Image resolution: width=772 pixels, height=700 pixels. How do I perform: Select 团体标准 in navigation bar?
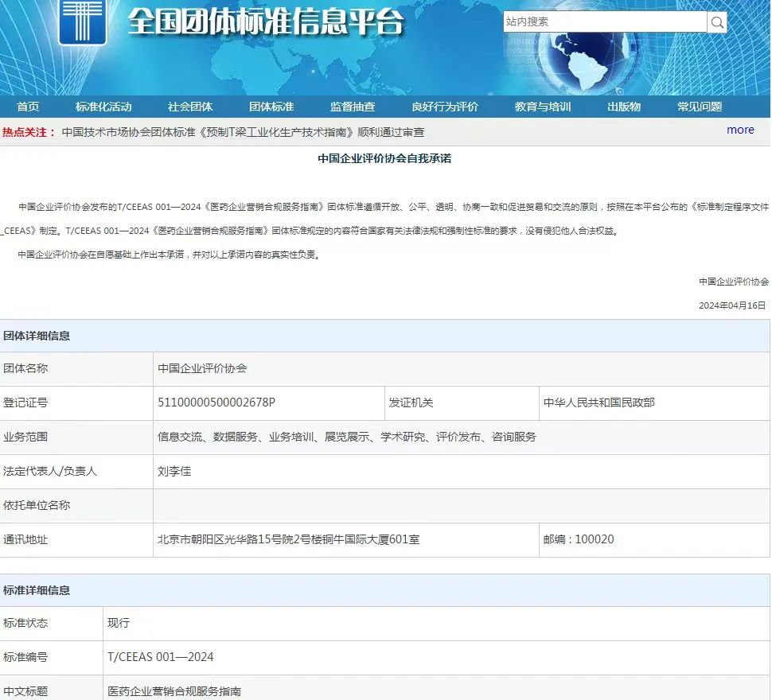click(x=271, y=107)
